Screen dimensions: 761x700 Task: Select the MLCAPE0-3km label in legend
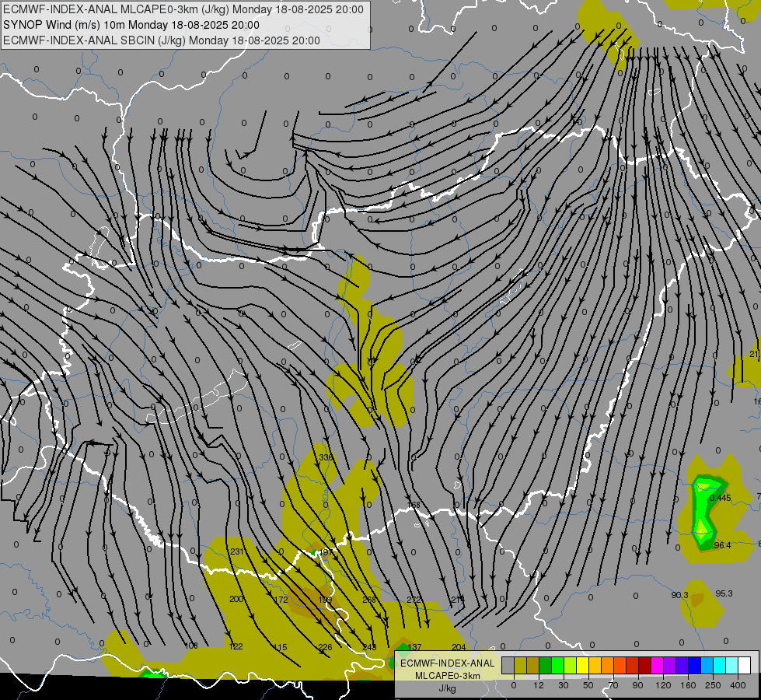click(448, 676)
